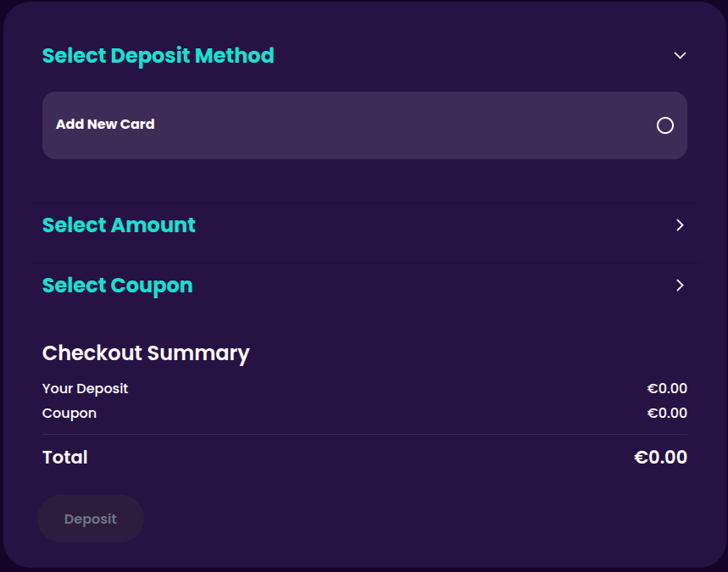
Task: Expand the Select Amount arrow
Action: click(680, 225)
